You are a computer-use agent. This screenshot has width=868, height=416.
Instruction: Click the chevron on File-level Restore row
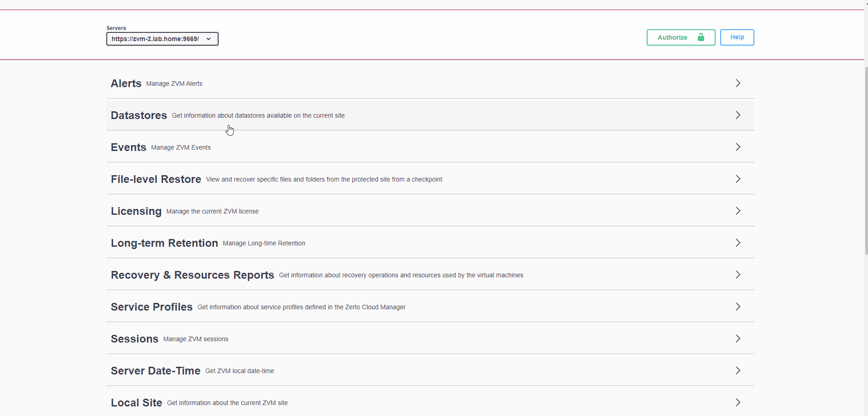[x=737, y=179]
